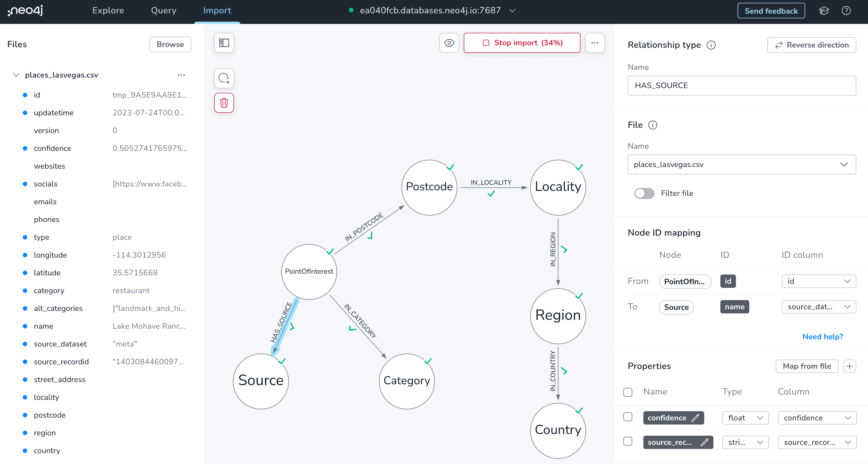This screenshot has height=464, width=868.
Task: Switch to the Explore tab
Action: click(108, 11)
